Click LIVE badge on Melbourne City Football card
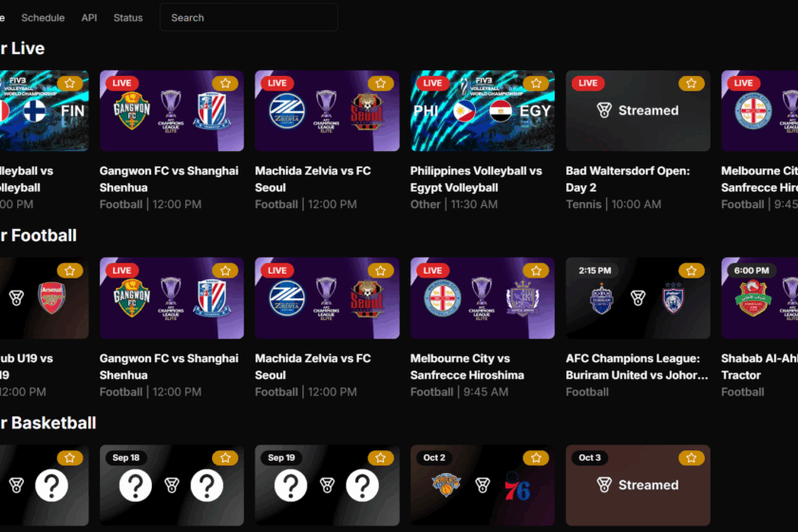 coord(432,271)
